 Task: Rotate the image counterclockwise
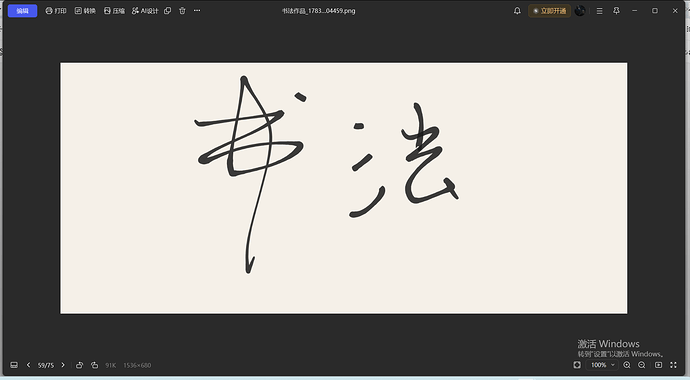click(x=80, y=365)
